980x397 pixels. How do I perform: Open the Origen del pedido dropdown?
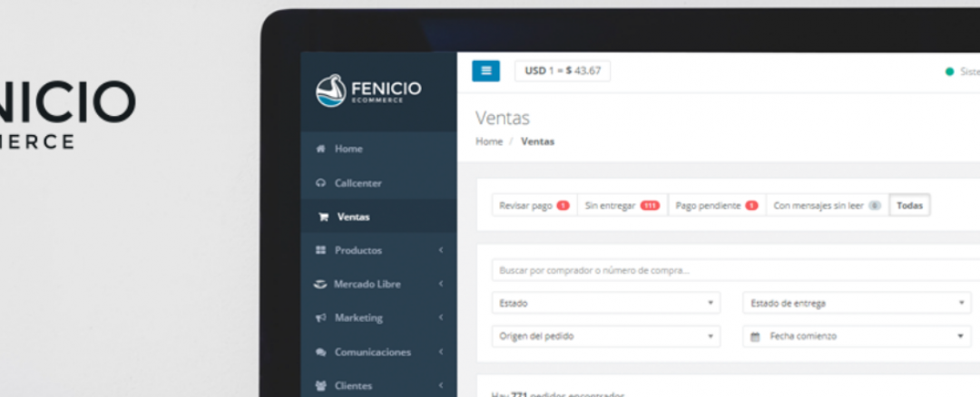(606, 336)
